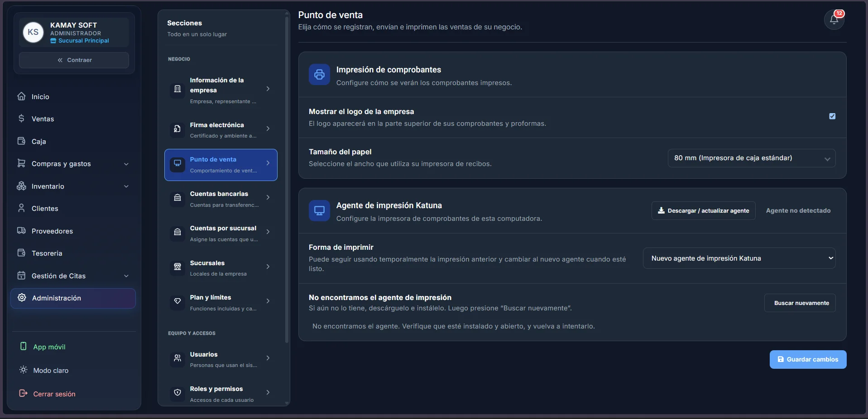This screenshot has height=419, width=868.
Task: Select the Cuentas bancarias section
Action: coord(221,199)
